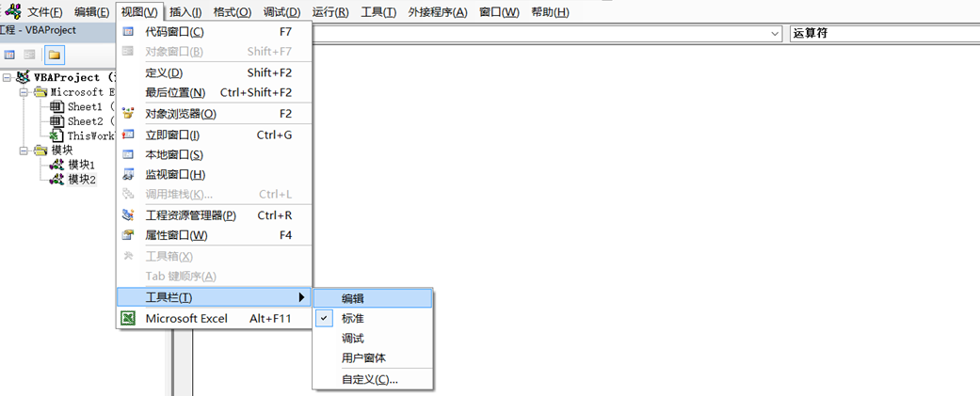The image size is (980, 396).
Task: Choose Microsoft Excel Alt+F11 menu entry
Action: [215, 318]
